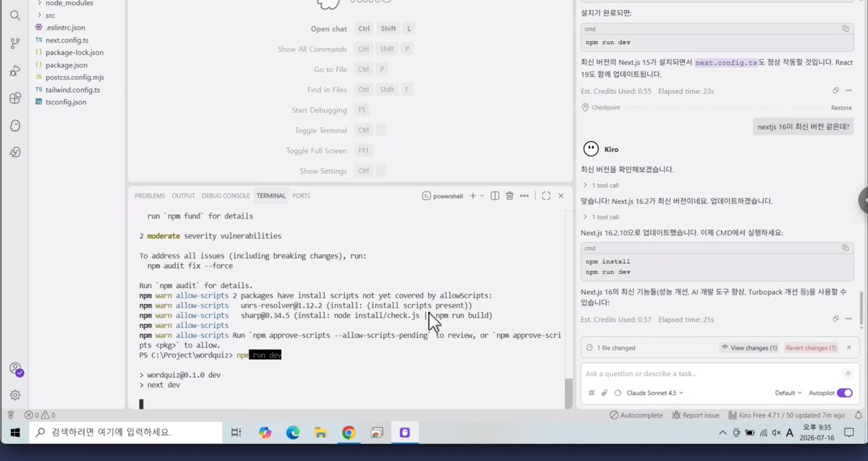This screenshot has width=868, height=461.
Task: Switch to the DEBUG CONSOLE tab
Action: [x=226, y=195]
